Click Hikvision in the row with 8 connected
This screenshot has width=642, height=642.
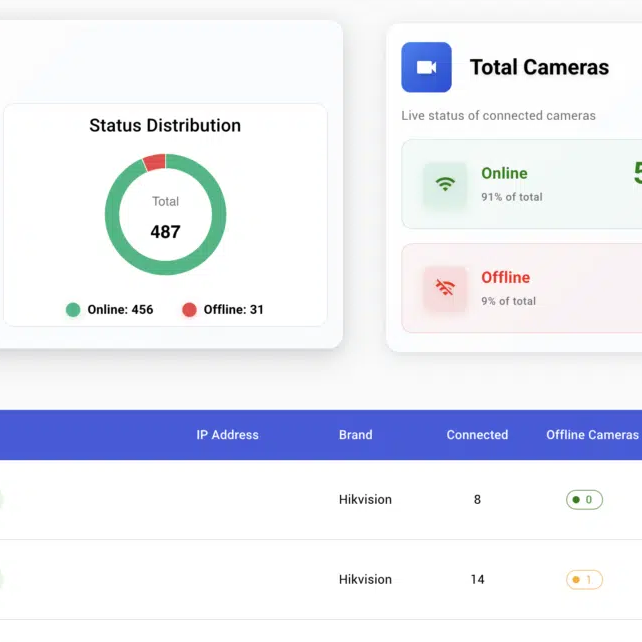pos(365,500)
